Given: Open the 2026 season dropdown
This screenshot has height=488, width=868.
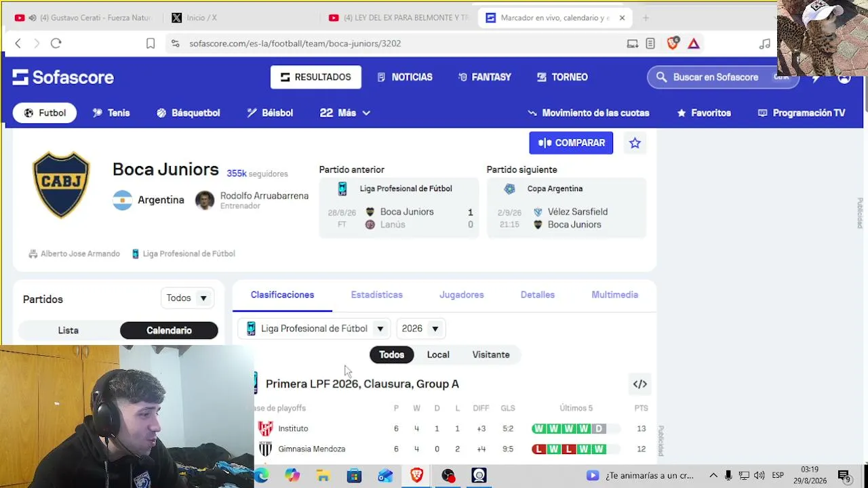Looking at the screenshot, I should click(x=420, y=329).
